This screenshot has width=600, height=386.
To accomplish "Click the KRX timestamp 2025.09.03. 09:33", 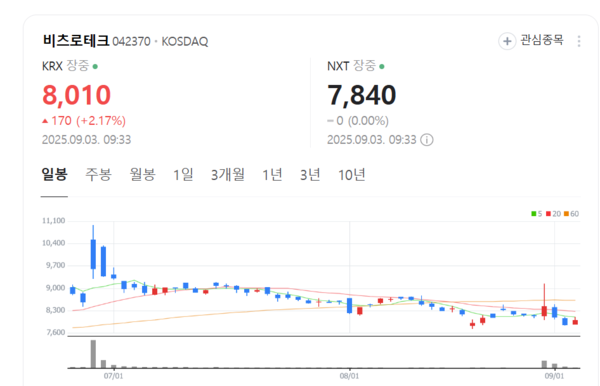I will (x=86, y=140).
